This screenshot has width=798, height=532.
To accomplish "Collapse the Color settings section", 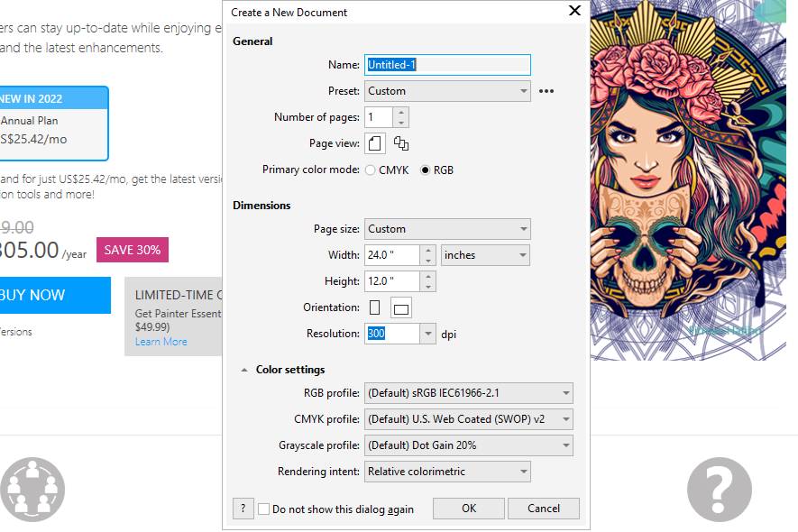I will coord(243,368).
